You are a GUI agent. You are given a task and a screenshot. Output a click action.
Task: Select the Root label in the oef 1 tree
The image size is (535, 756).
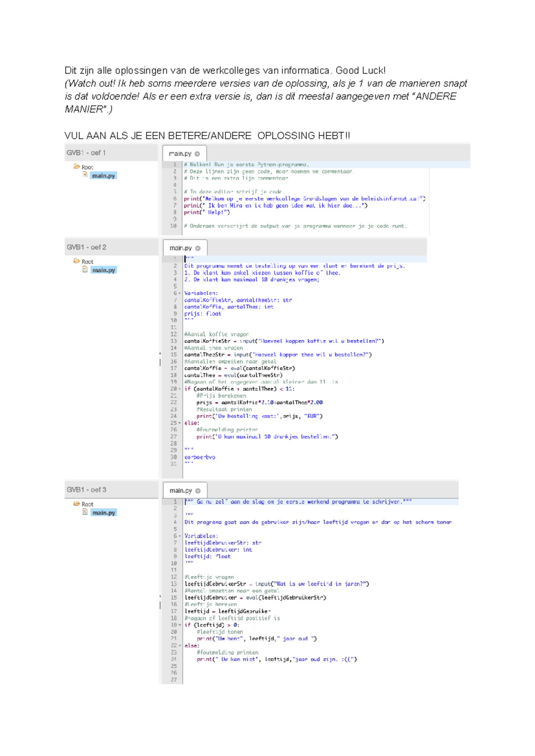pyautogui.click(x=87, y=167)
